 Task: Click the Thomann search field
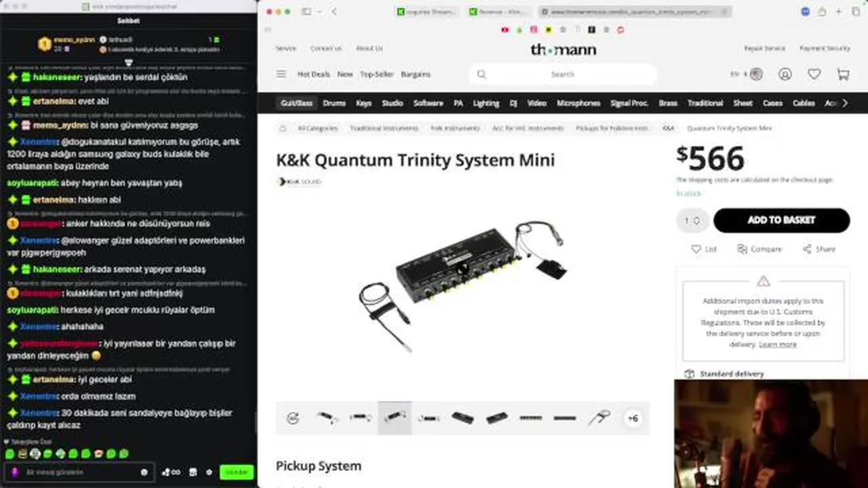(563, 75)
